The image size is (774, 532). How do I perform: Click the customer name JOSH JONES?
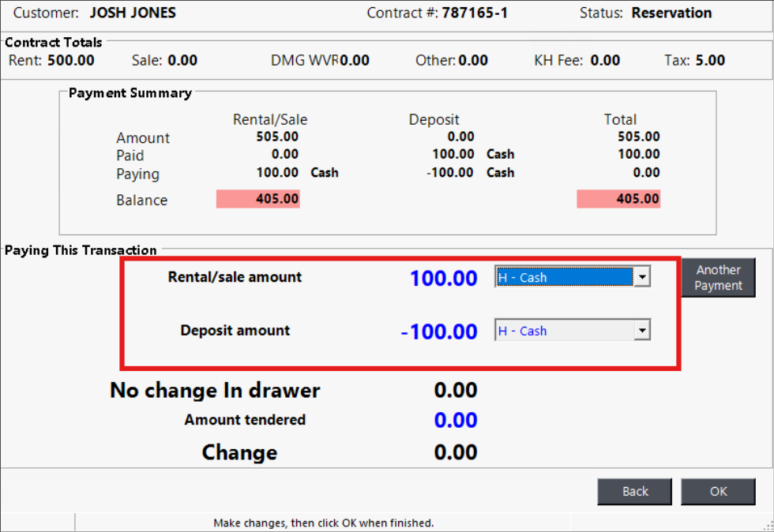(x=133, y=13)
